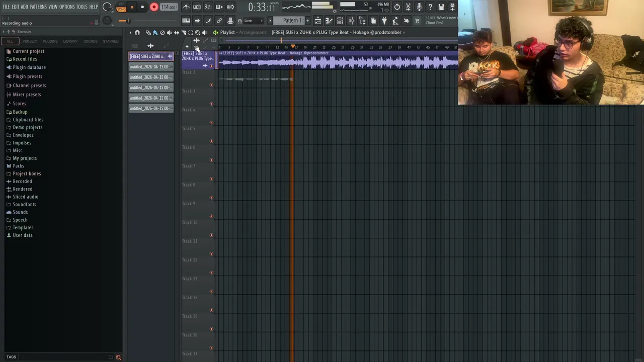Open the PATTERNS menu
Image resolution: width=644 pixels, height=362 pixels.
(38, 7)
